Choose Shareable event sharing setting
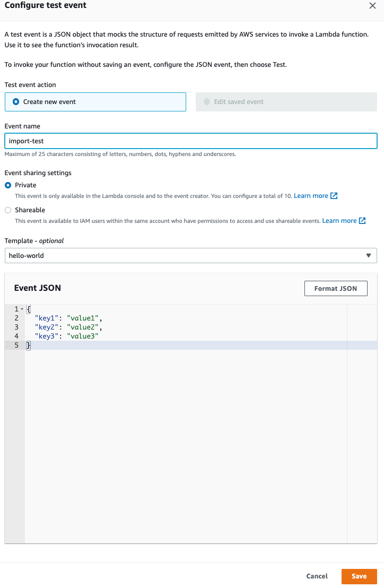The width and height of the screenshot is (384, 588). click(x=8, y=210)
